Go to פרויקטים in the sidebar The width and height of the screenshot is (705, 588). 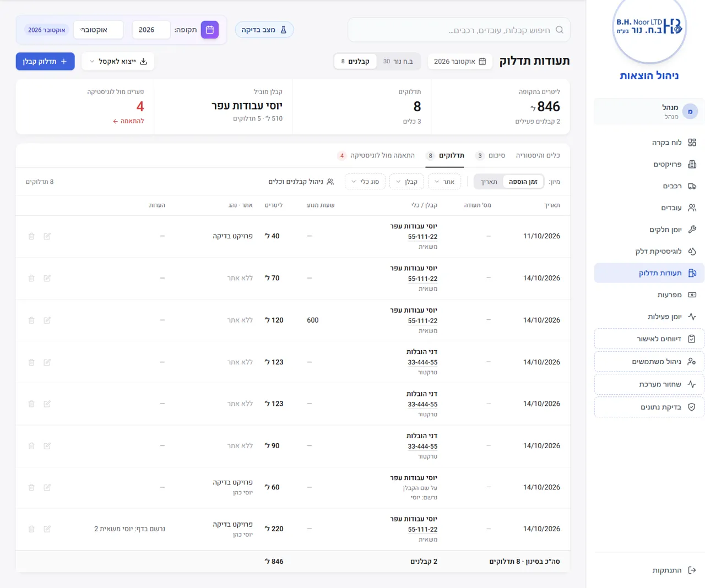click(649, 164)
